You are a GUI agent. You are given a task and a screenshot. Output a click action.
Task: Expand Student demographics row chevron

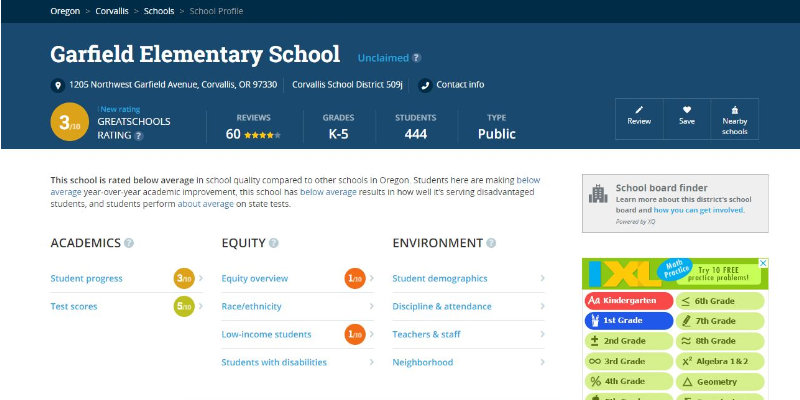click(x=542, y=279)
